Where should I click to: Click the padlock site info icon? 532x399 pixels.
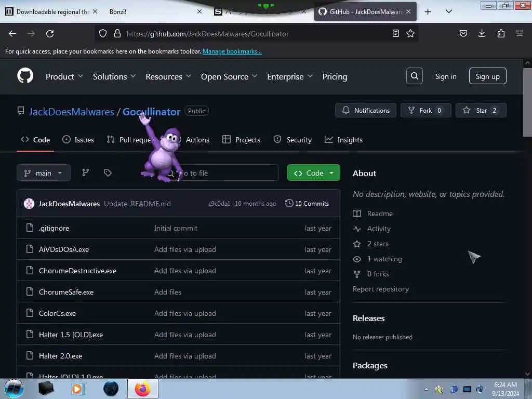pyautogui.click(x=117, y=33)
